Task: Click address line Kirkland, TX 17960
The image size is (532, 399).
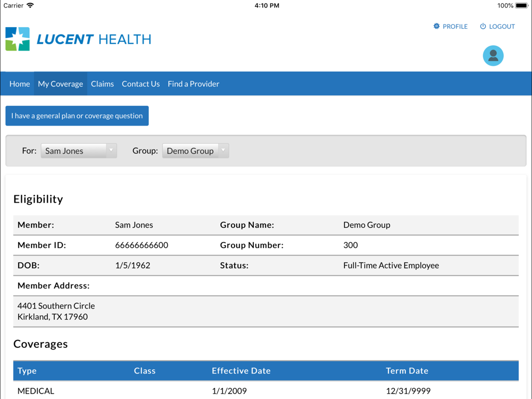Action: (x=53, y=317)
